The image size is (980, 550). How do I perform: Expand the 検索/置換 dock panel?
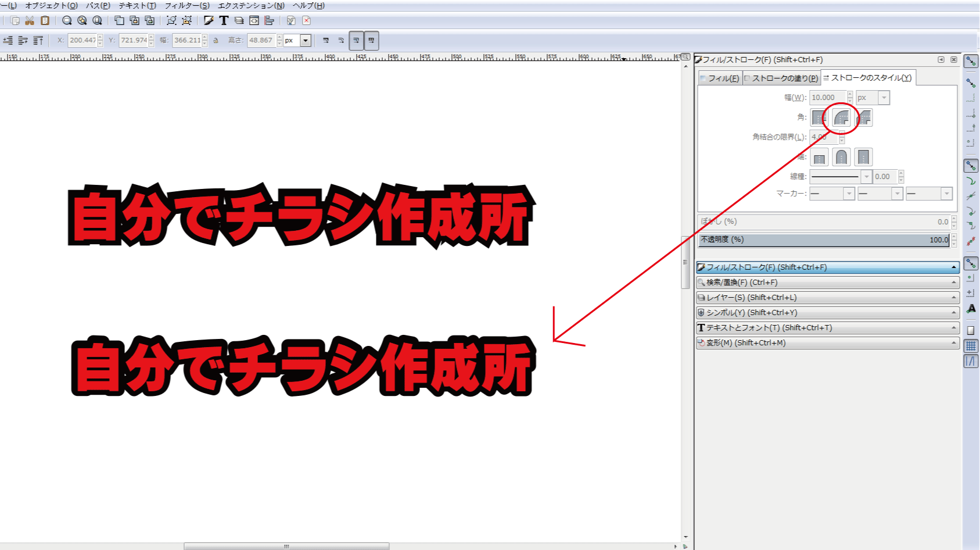click(x=827, y=283)
